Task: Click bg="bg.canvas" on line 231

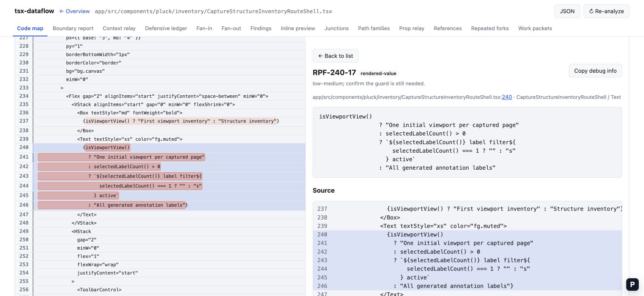Action: click(85, 71)
